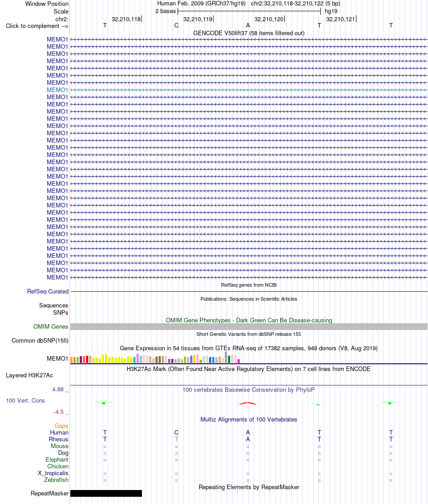Click the gray OMIM Genes bar

click(x=249, y=326)
